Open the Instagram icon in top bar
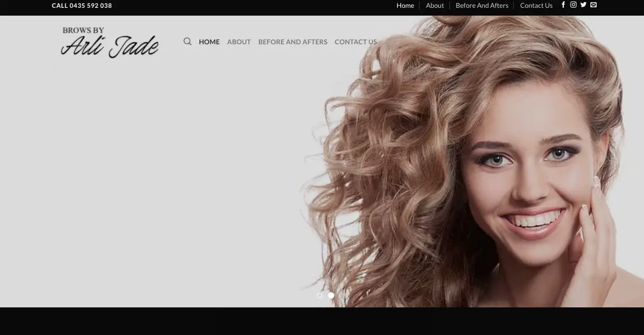The width and height of the screenshot is (644, 335). pyautogui.click(x=573, y=5)
